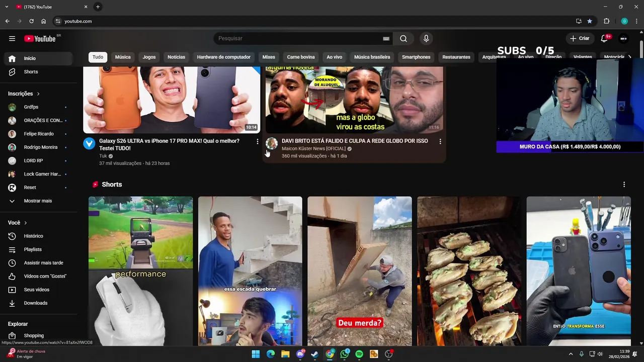Open Maicon Küster News channel avatar
This screenshot has width=644, height=362.
(272, 143)
